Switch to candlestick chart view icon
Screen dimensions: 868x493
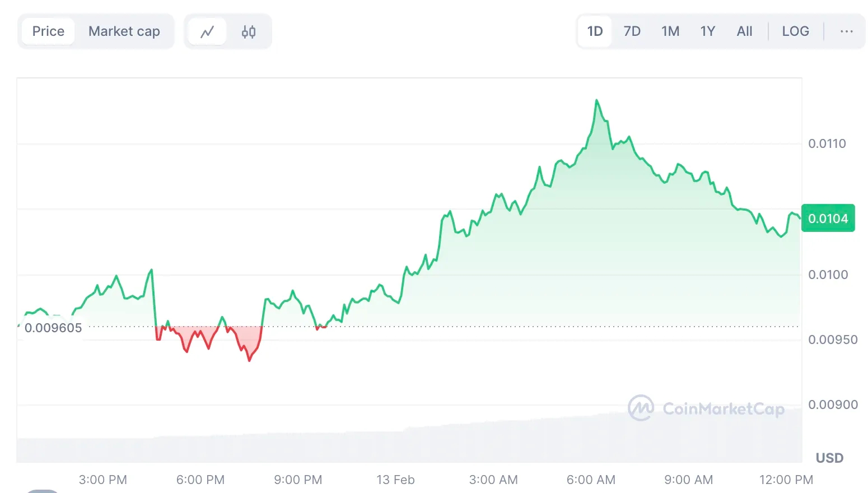pos(249,31)
